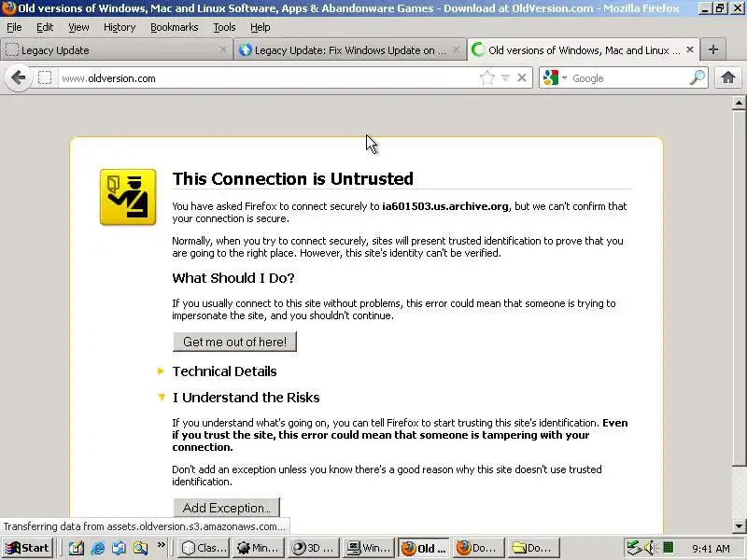Click the This Connection is Untrusted heading
Viewport: 747px width, 560px height.
(292, 178)
